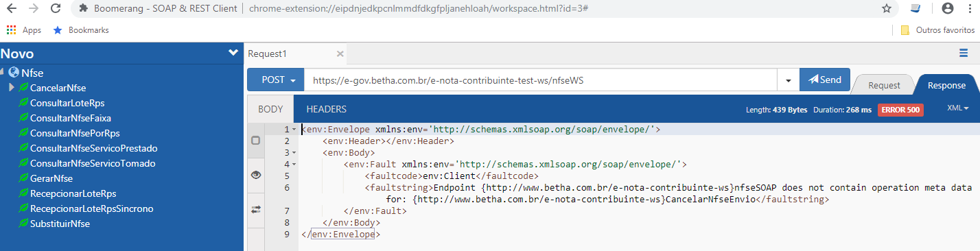The width and height of the screenshot is (980, 251).
Task: Open the Apps grid icon in bookmarks bar
Action: [x=12, y=30]
